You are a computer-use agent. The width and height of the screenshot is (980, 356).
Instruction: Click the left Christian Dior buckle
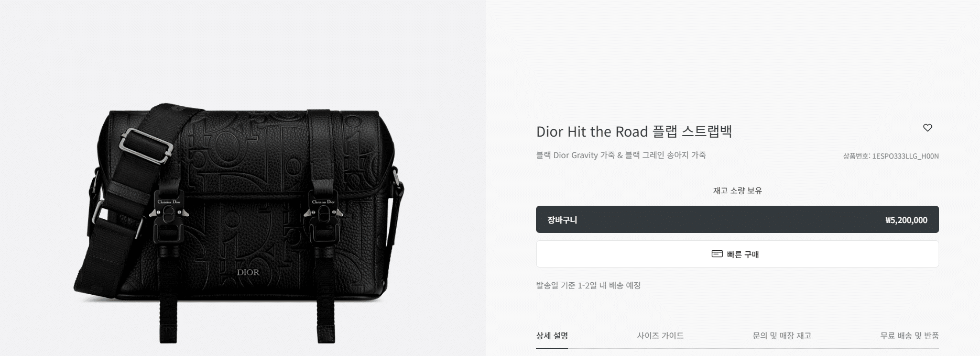click(x=169, y=214)
